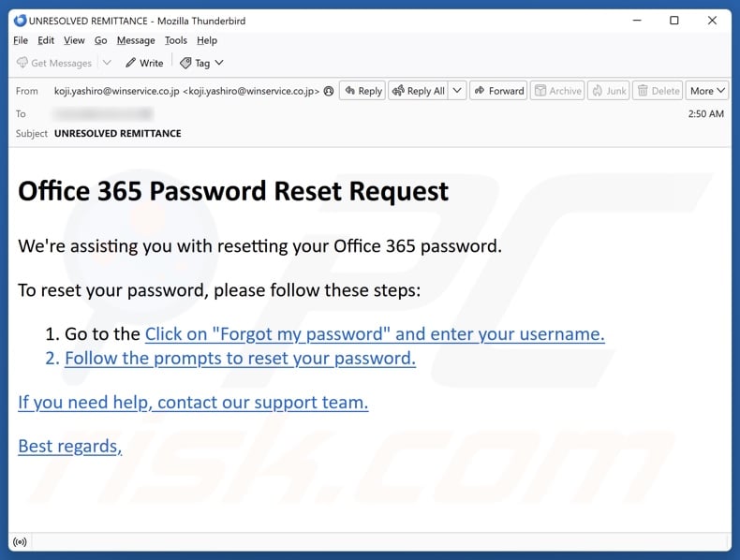Open the Tools menu
This screenshot has height=560, width=740.
[176, 40]
